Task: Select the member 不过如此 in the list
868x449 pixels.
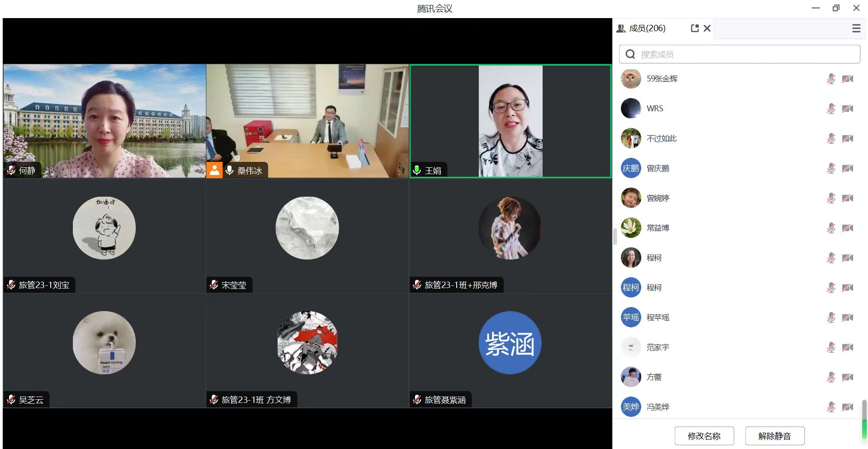Action: (661, 139)
